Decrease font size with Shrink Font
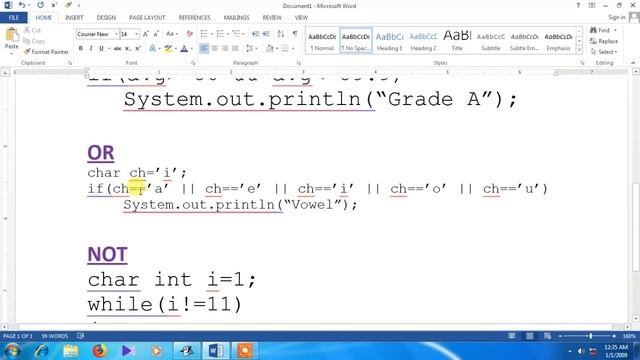640x360 pixels. (x=156, y=34)
